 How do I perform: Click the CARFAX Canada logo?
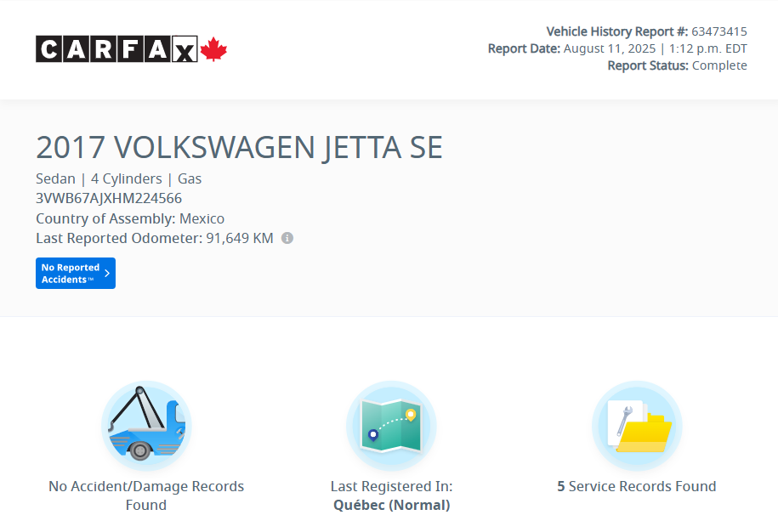[x=132, y=49]
